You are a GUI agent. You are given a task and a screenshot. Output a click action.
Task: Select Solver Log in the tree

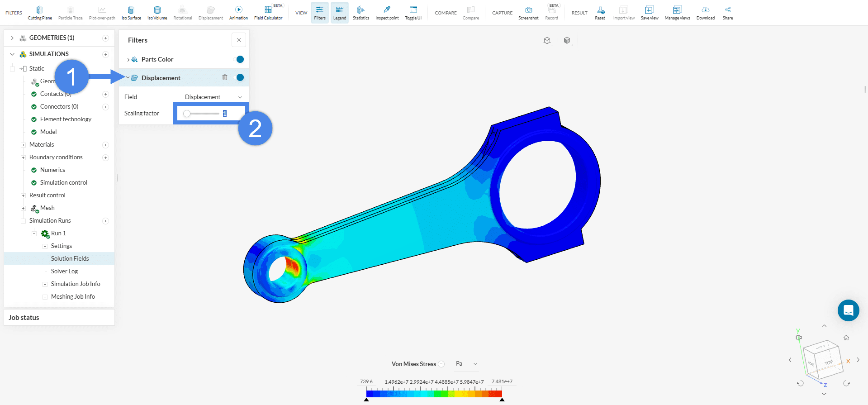tap(64, 271)
